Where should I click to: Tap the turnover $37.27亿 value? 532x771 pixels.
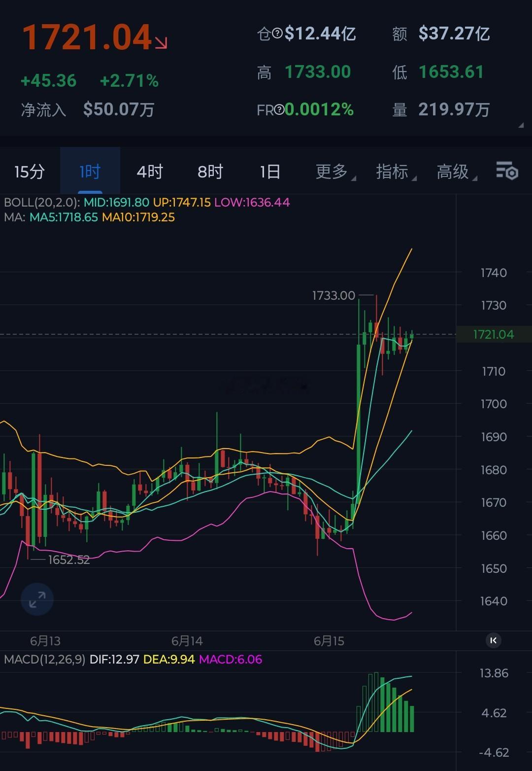[x=454, y=34]
